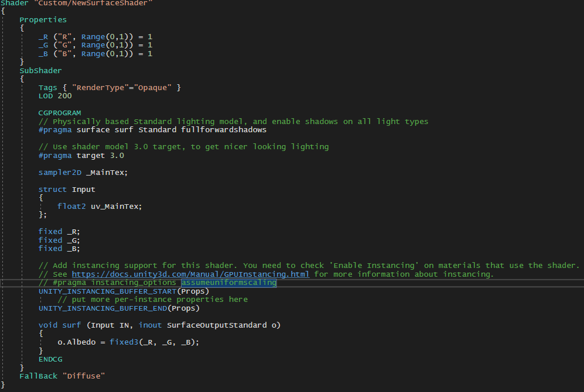Click the 'Physically based Standard lighting model' comment
Screen dimensions: 584x392
(x=233, y=122)
